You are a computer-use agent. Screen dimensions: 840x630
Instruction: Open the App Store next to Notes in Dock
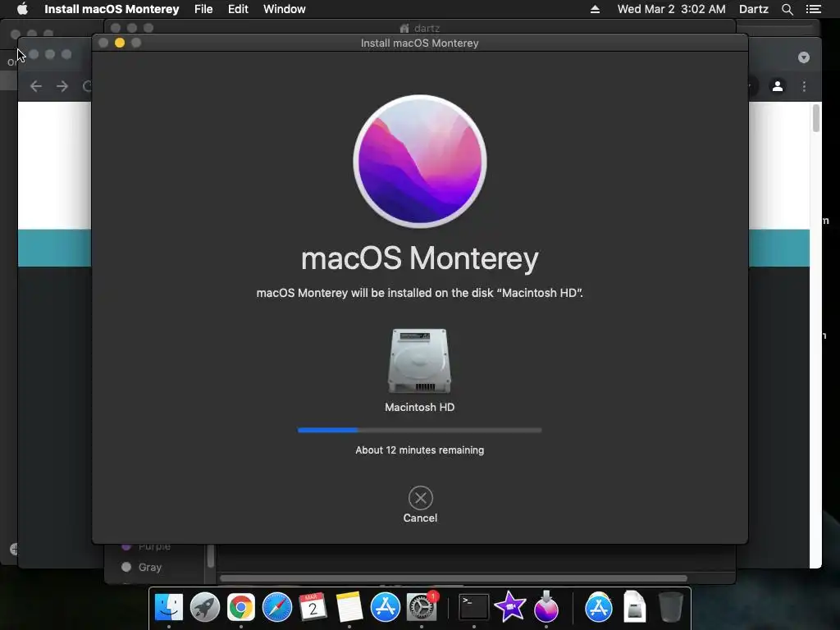point(386,607)
